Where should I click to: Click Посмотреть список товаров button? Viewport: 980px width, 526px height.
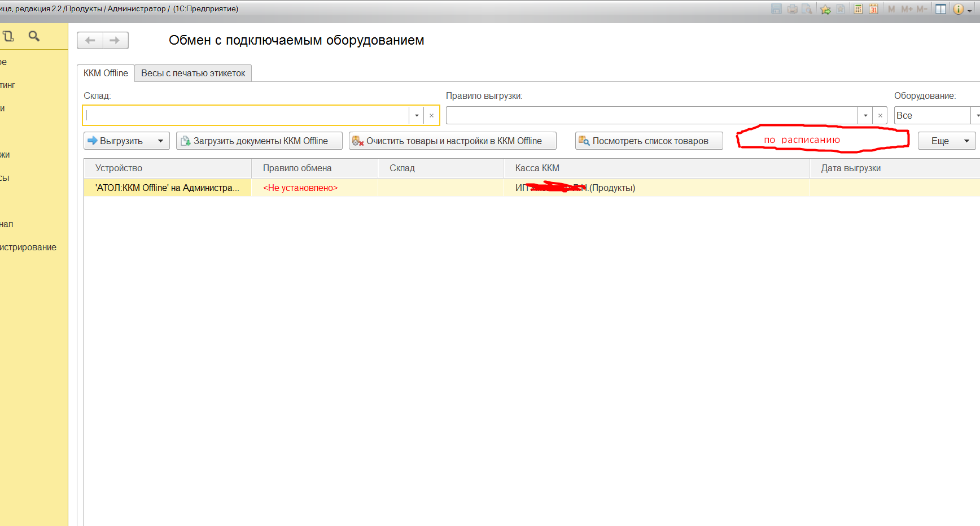point(649,141)
